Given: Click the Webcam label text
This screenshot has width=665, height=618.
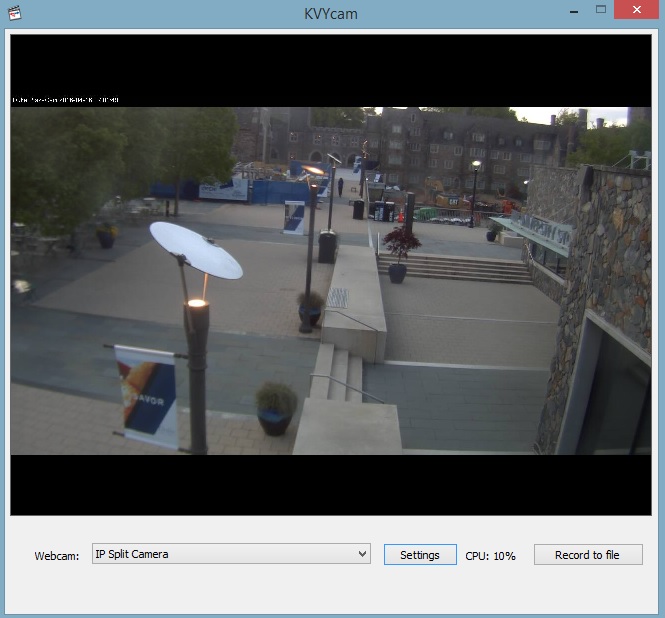Looking at the screenshot, I should click(x=56, y=556).
